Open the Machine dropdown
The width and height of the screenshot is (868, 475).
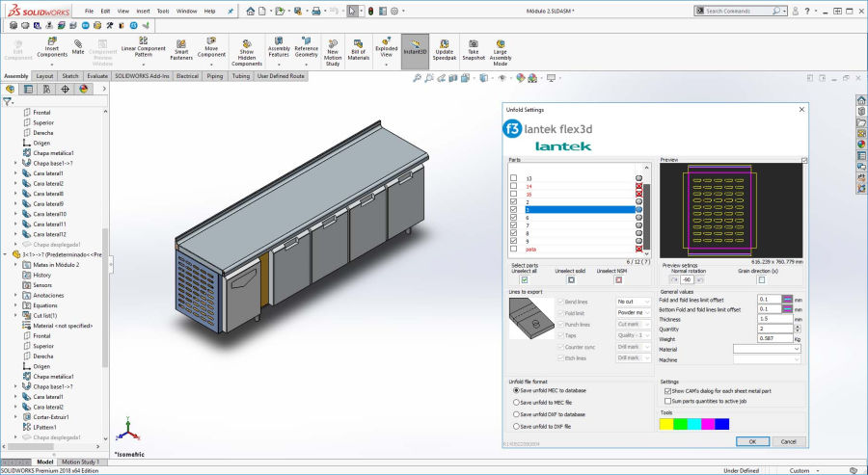(x=767, y=359)
